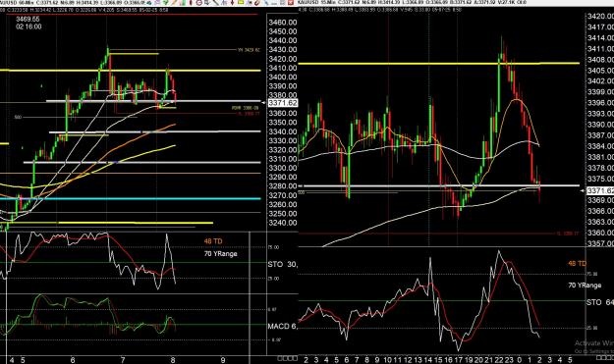Click the red down-arrow icon in top toolbar
Screen dimensions: 614x364
pos(232,2)
